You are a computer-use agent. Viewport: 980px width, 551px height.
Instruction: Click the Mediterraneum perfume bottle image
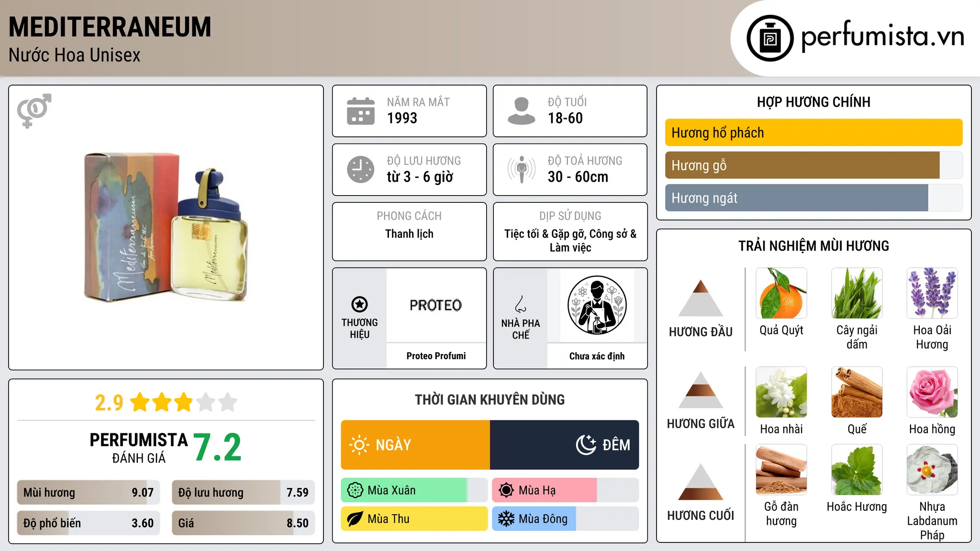click(x=167, y=228)
